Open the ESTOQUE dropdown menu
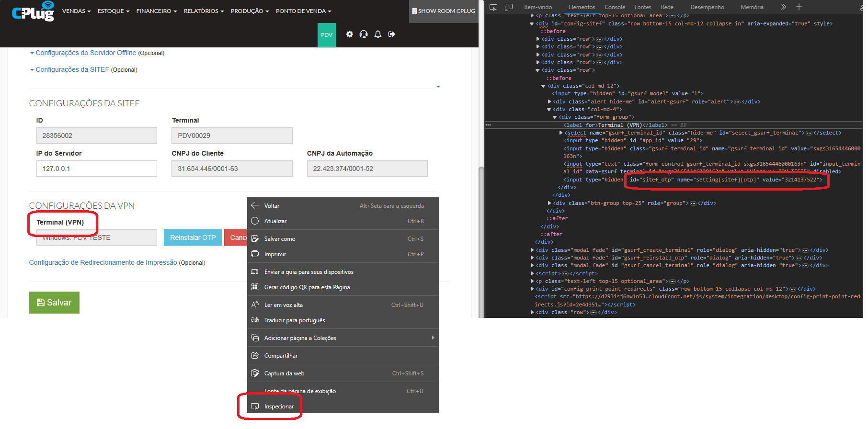The height and width of the screenshot is (429, 868). [x=114, y=11]
